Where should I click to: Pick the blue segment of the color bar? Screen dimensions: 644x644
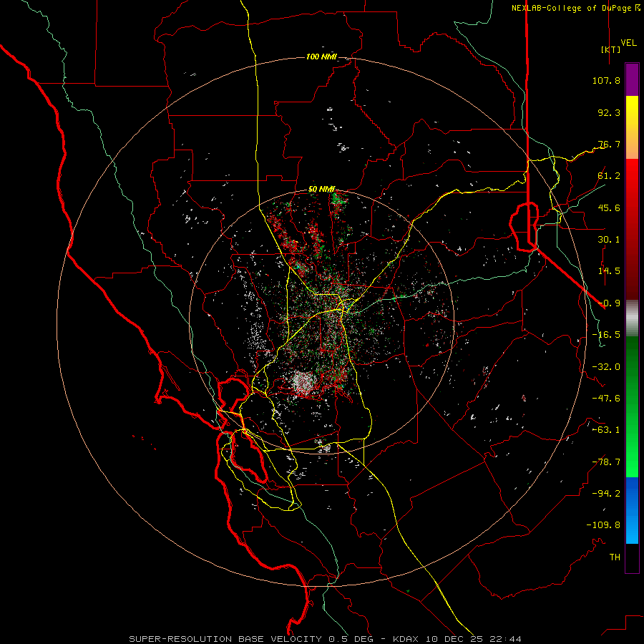click(632, 510)
